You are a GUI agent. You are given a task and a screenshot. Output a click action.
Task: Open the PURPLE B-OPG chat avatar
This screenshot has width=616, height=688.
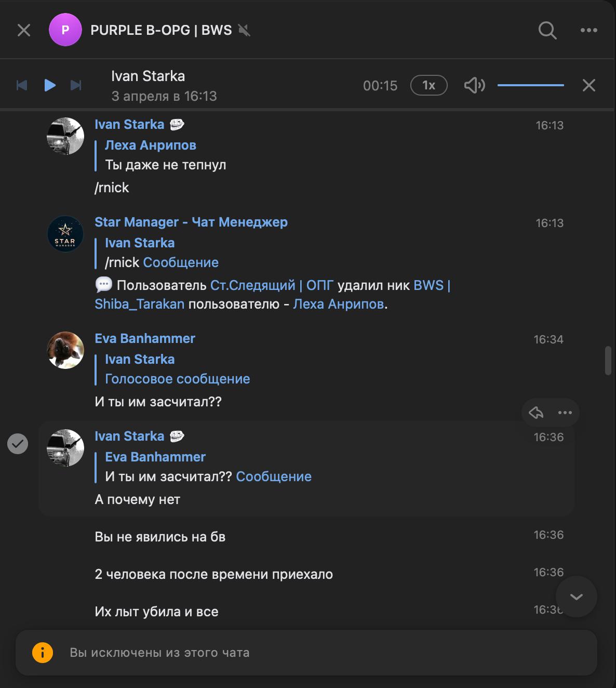point(65,30)
